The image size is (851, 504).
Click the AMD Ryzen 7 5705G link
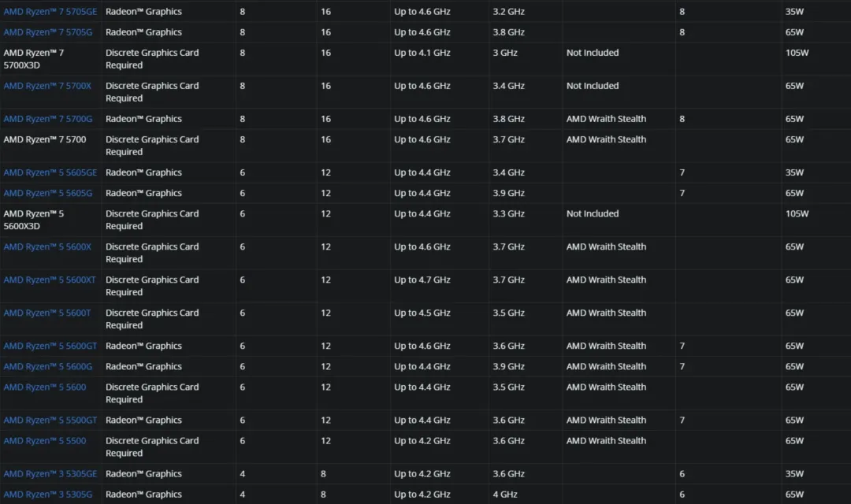pos(47,32)
